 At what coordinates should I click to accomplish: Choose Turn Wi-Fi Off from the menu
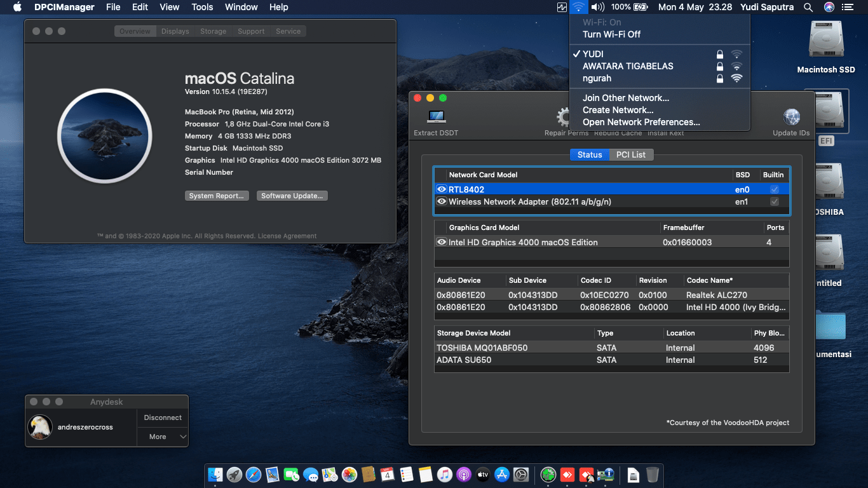[x=660, y=34]
